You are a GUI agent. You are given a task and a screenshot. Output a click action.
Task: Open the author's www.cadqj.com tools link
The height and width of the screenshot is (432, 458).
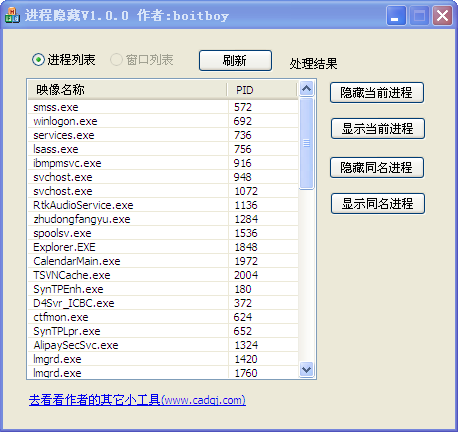[137, 400]
